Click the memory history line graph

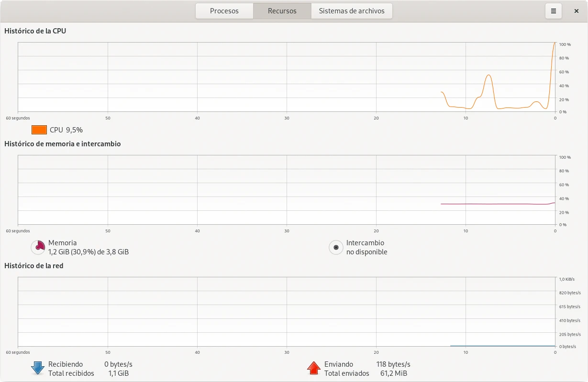pos(498,204)
